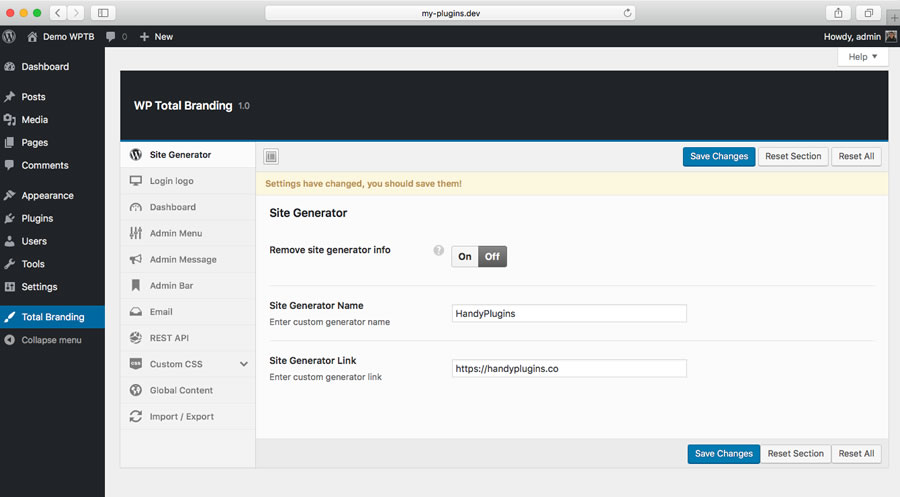The height and width of the screenshot is (497, 900).
Task: Select Custom CSS section label
Action: [x=176, y=364]
